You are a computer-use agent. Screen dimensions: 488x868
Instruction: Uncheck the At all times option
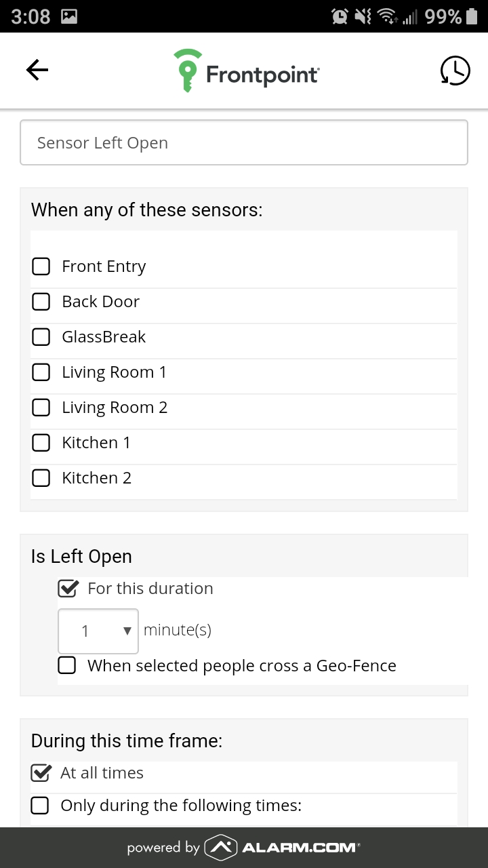[x=41, y=773]
